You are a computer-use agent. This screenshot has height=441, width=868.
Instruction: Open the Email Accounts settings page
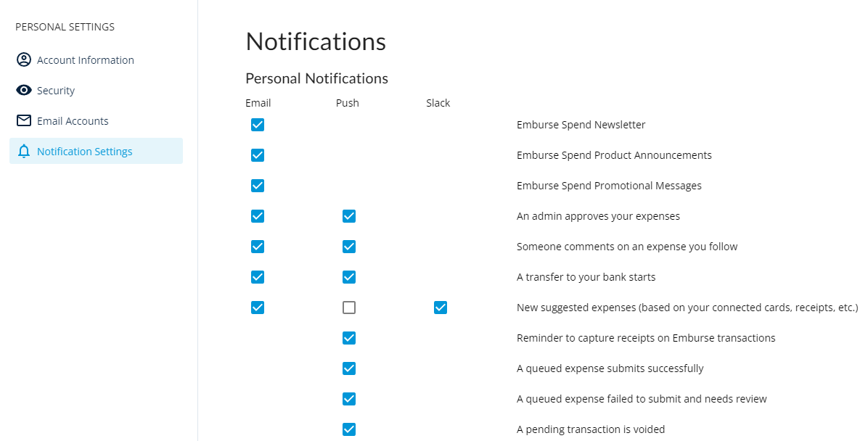(73, 120)
